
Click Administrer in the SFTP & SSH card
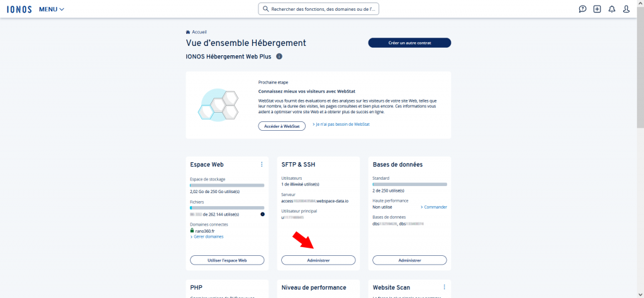pos(318,260)
